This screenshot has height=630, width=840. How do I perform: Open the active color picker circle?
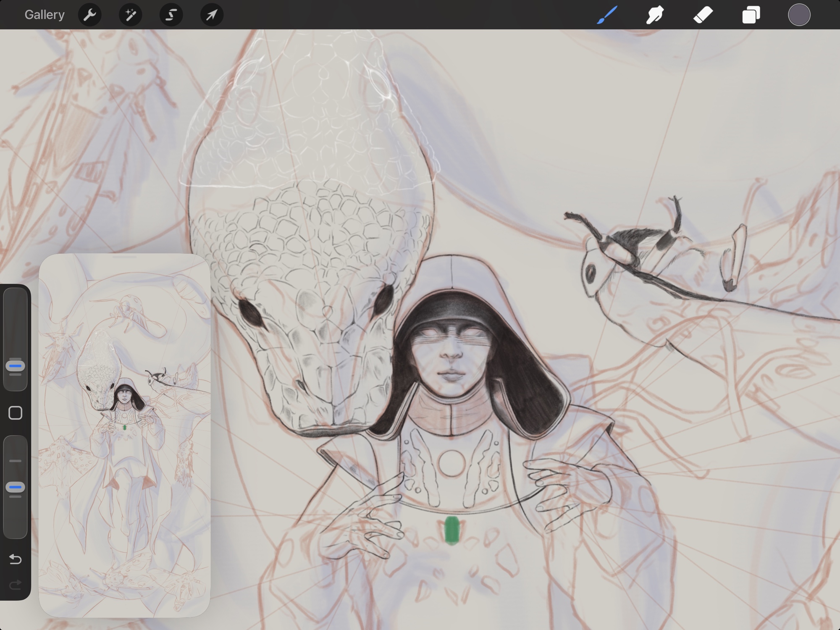799,15
